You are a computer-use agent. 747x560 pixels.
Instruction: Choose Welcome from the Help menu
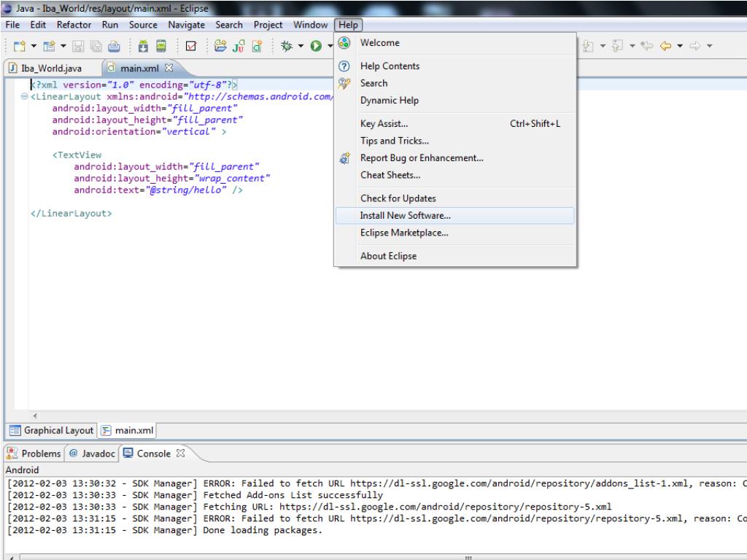[x=455, y=43]
